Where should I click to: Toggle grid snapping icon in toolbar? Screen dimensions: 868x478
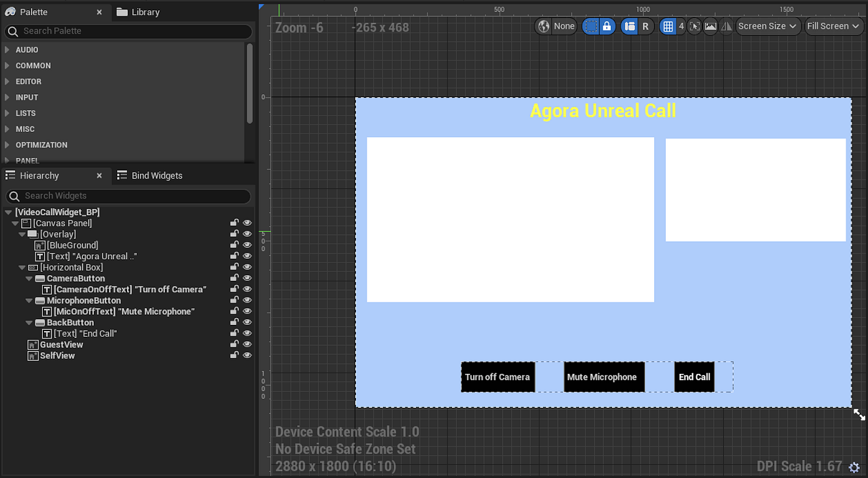[668, 26]
